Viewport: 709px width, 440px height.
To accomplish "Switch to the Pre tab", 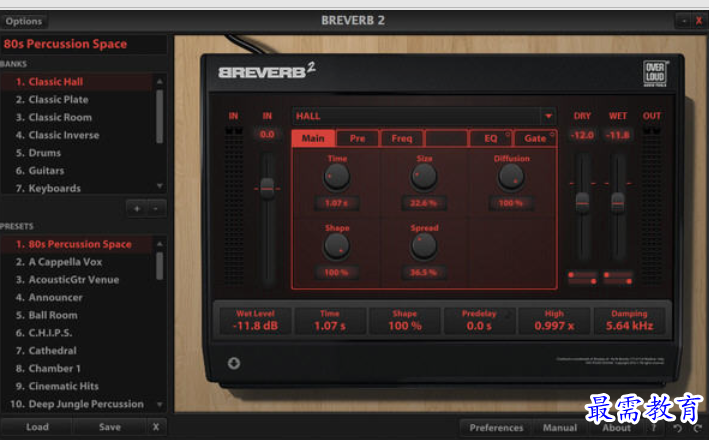I will pyautogui.click(x=357, y=138).
